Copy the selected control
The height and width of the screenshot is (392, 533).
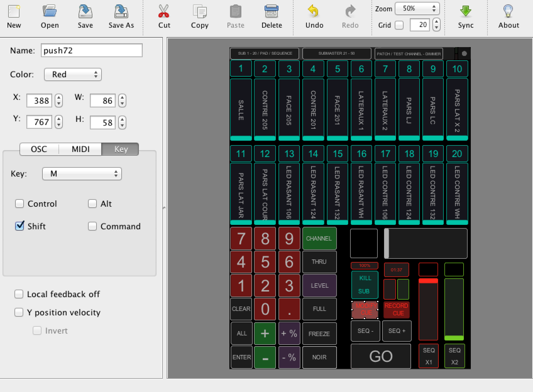(x=200, y=12)
